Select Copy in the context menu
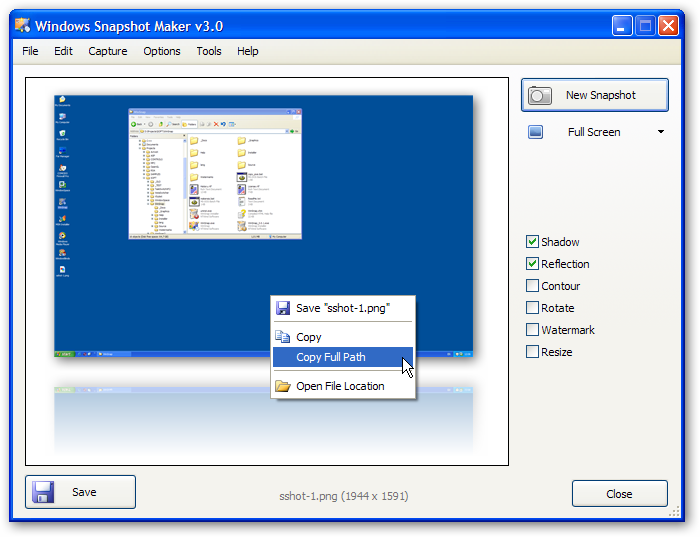This screenshot has width=700, height=537. tap(343, 337)
